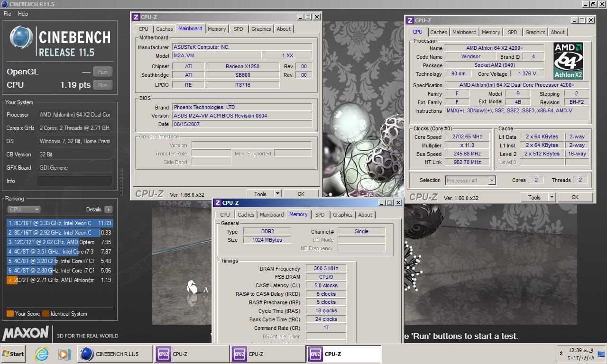Activate CINEBENCH R11.5 taskbar button
The image size is (607, 364).
(x=115, y=354)
